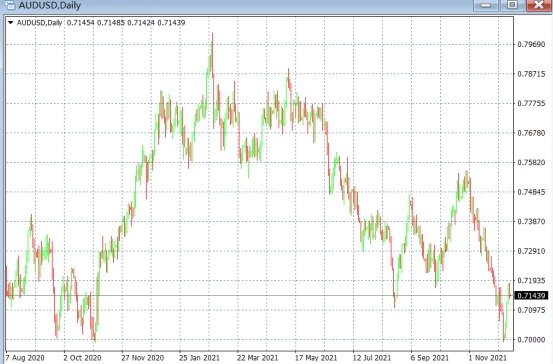Click the OHLC values in chart header
Screen dimensions: 553x364
(x=126, y=23)
